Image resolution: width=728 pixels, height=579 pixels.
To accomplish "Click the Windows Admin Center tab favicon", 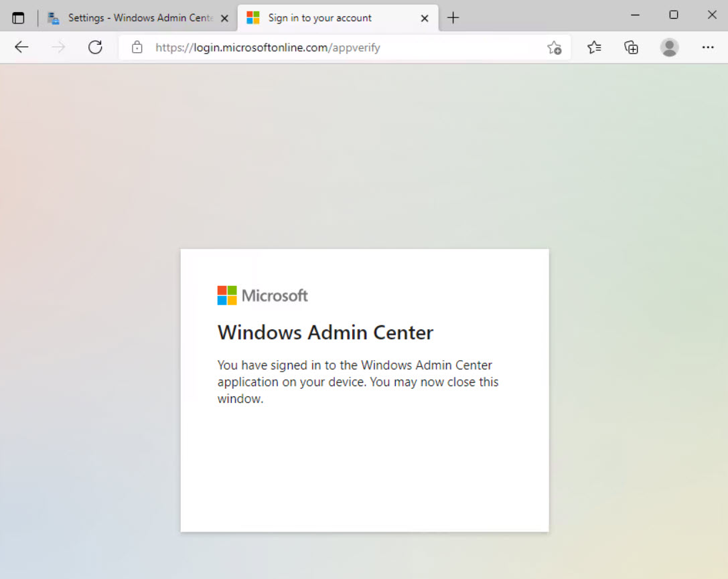I will coord(52,17).
